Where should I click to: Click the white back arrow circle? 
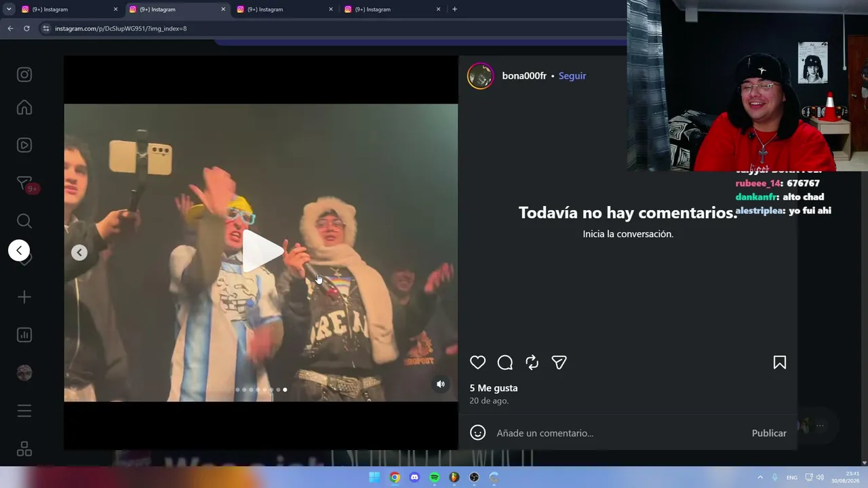[x=19, y=251]
